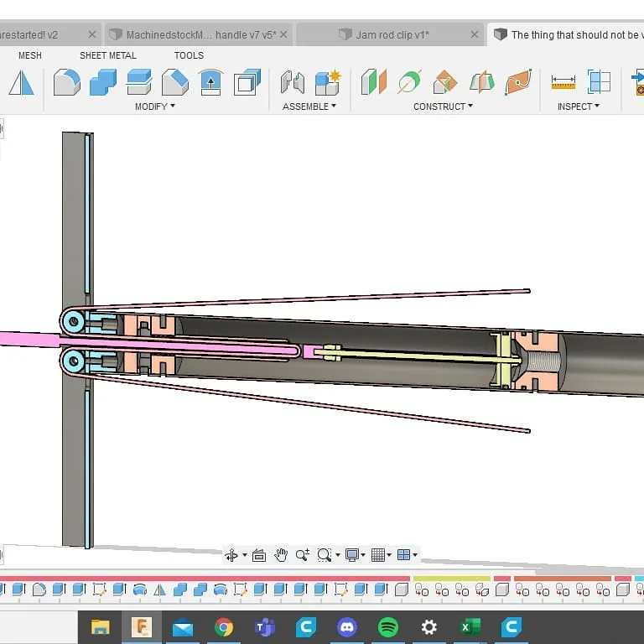Close the MachinedstockM handle v7 tab
Screen dimensions: 644x644
point(284,34)
